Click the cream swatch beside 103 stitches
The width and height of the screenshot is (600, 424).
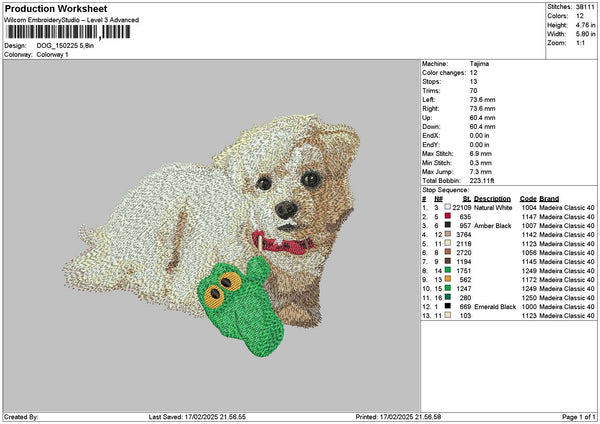click(x=447, y=315)
